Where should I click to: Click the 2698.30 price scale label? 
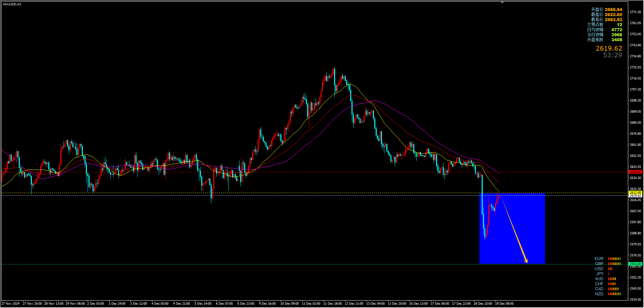tap(635, 101)
